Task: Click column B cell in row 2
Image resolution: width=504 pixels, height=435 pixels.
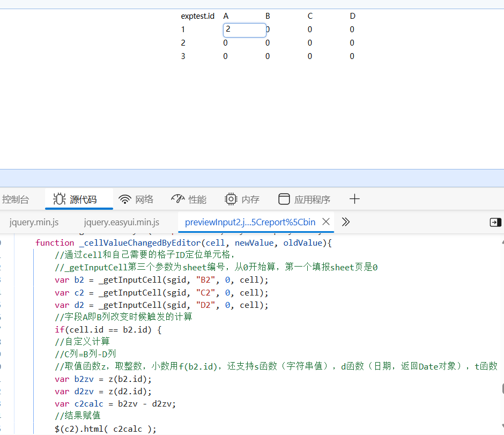Action: (268, 43)
